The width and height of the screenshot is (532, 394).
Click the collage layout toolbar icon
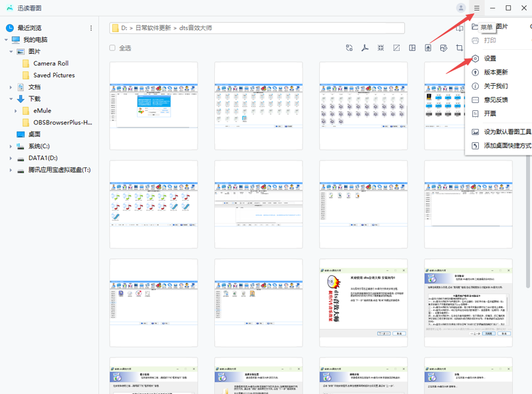[x=412, y=48]
